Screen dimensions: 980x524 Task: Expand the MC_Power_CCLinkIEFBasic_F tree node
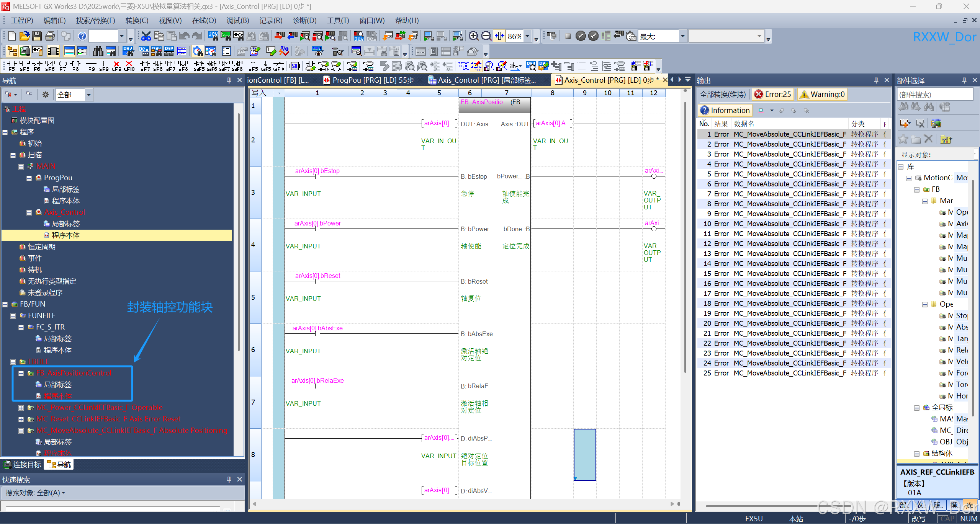21,408
